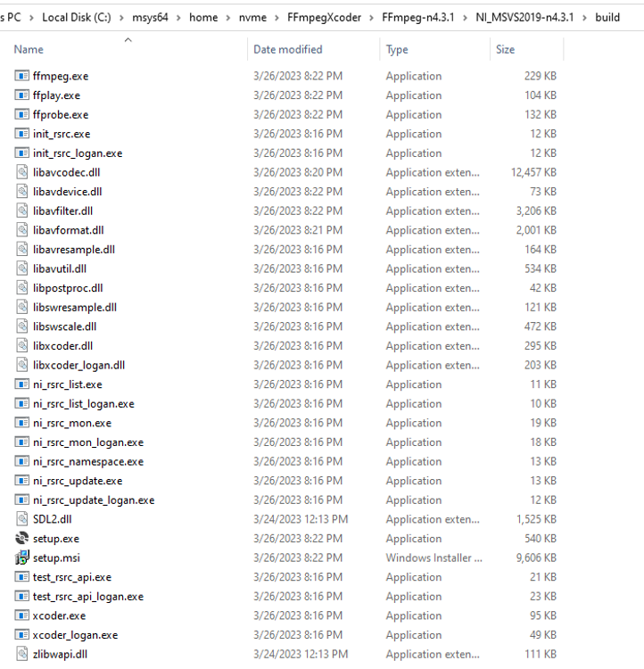This screenshot has width=644, height=669.
Task: Click the 1,525 KB size value
Action: 536,519
